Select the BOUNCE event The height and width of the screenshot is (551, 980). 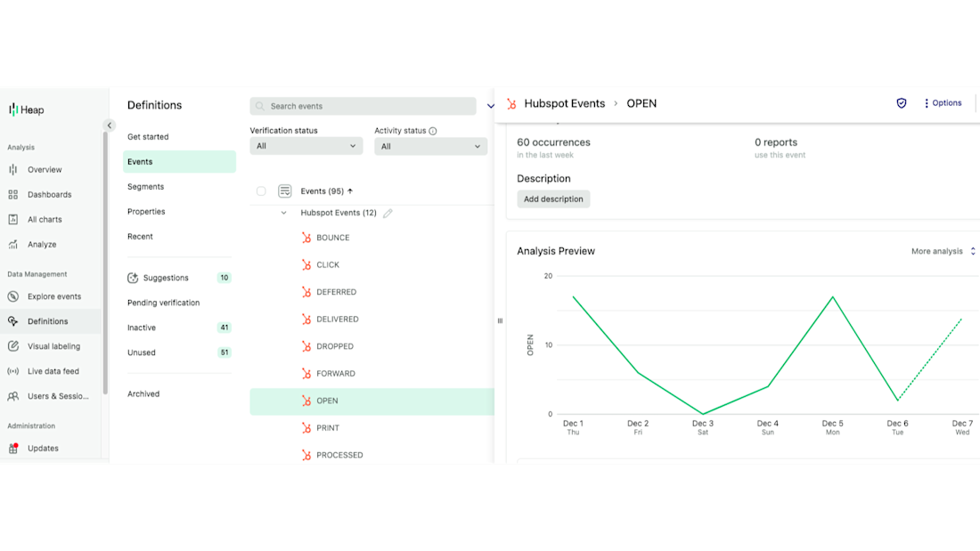(x=333, y=238)
